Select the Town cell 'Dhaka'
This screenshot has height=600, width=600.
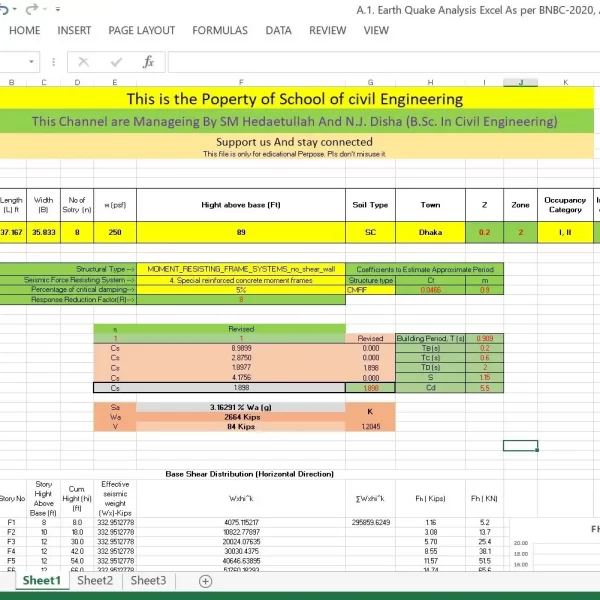click(430, 232)
